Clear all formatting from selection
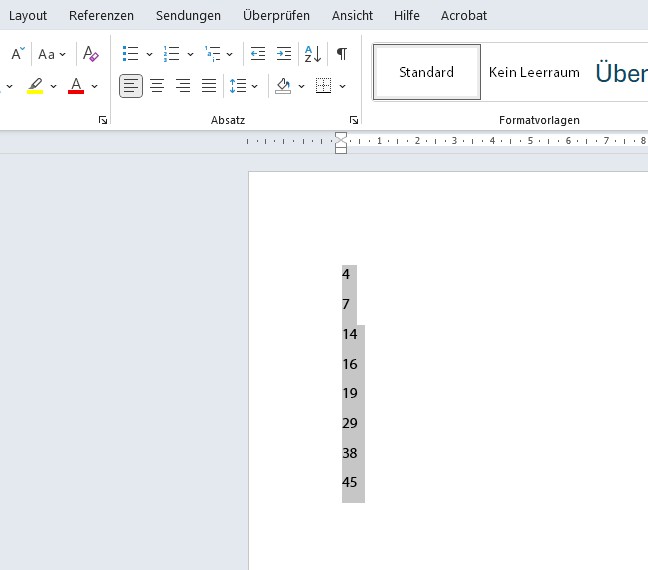 coord(91,54)
